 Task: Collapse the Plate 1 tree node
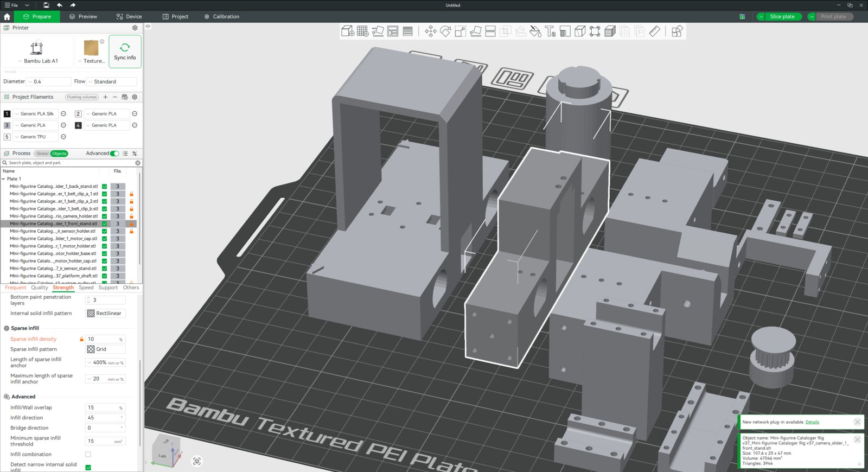pos(4,178)
